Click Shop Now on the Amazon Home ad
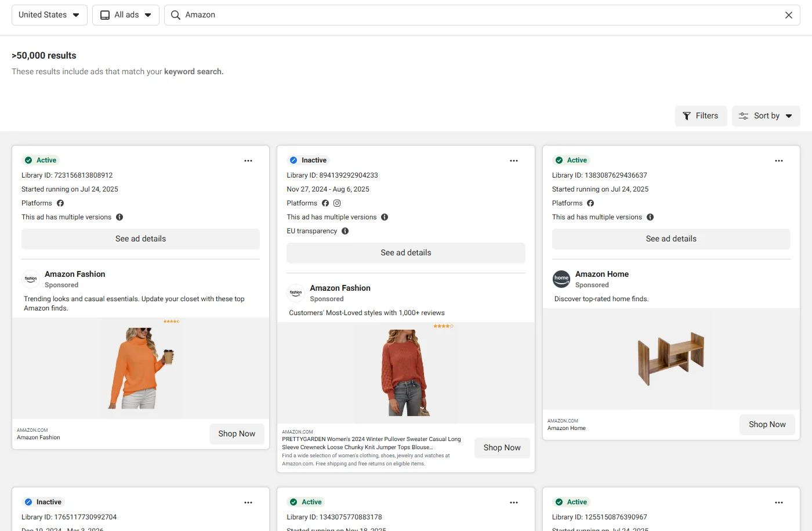Viewport: 812px width, 531px height. (767, 425)
